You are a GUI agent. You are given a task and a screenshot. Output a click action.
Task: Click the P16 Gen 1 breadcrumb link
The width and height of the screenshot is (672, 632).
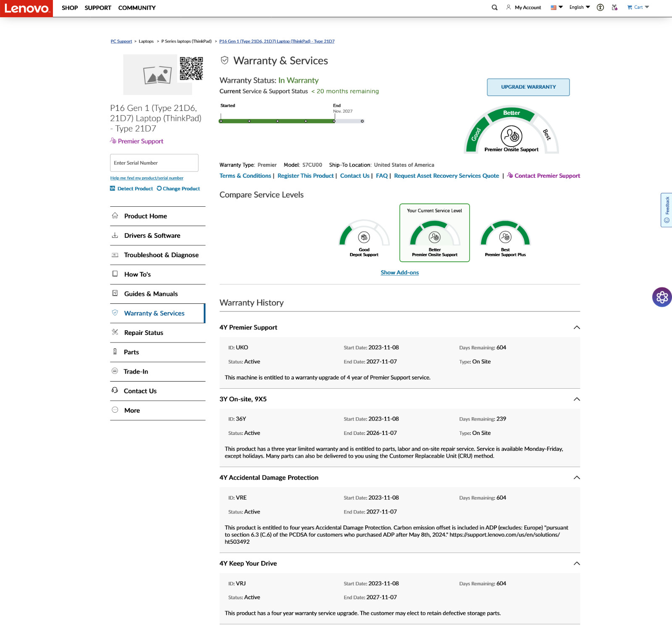277,41
